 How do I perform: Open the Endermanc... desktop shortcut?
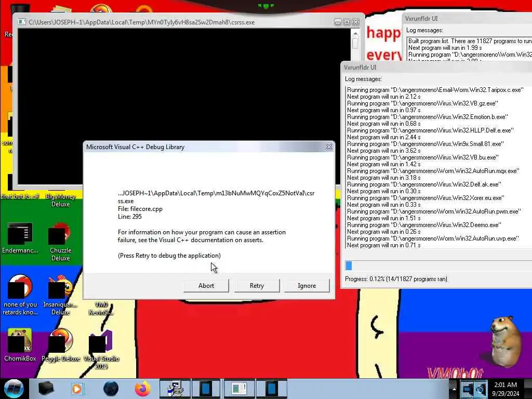click(x=20, y=237)
